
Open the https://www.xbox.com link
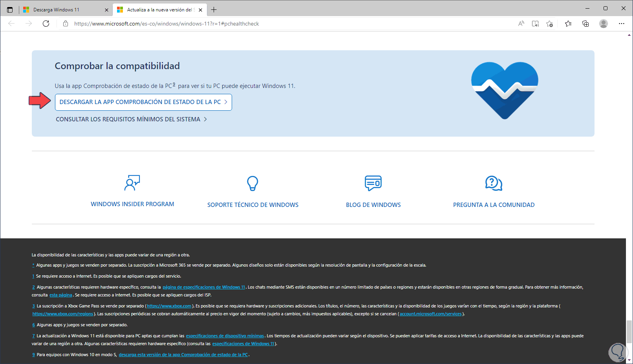(x=169, y=306)
